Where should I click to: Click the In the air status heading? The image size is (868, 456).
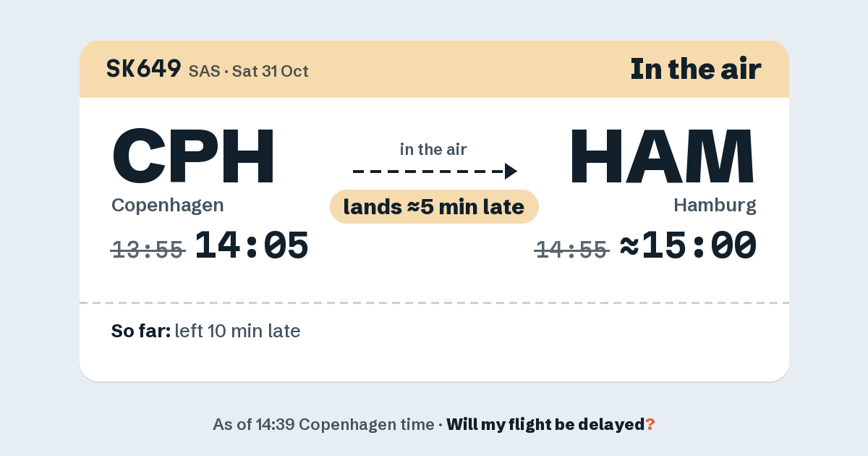(x=696, y=69)
